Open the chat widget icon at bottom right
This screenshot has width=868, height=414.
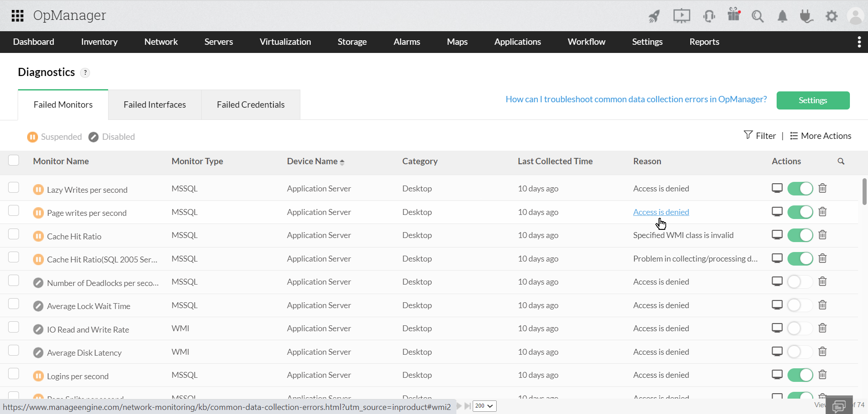pyautogui.click(x=839, y=406)
